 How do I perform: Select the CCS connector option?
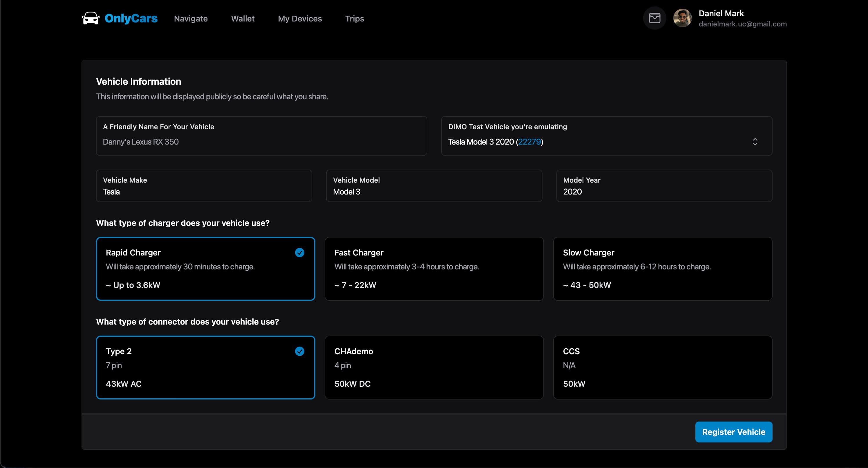click(x=663, y=368)
